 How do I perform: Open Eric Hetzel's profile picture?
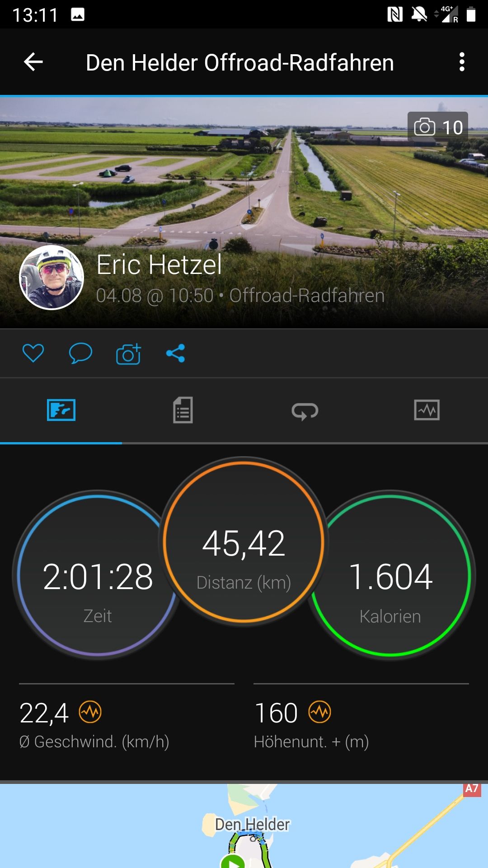click(x=52, y=278)
